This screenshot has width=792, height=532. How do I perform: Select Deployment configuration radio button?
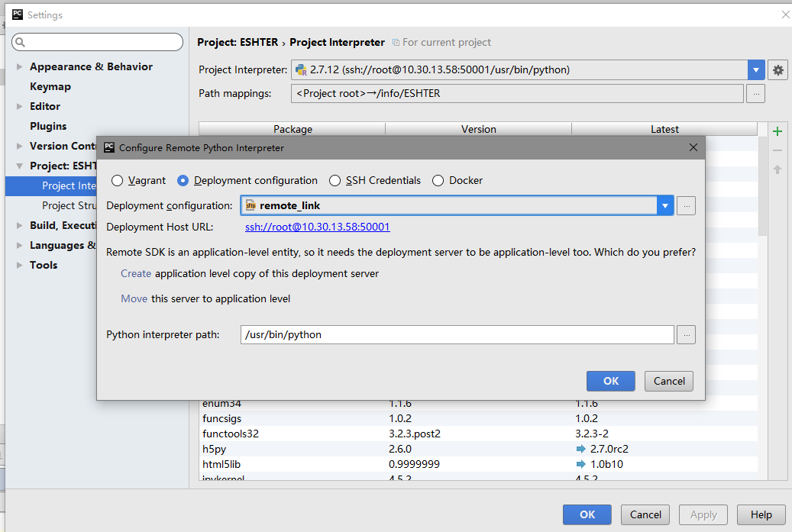tap(183, 180)
